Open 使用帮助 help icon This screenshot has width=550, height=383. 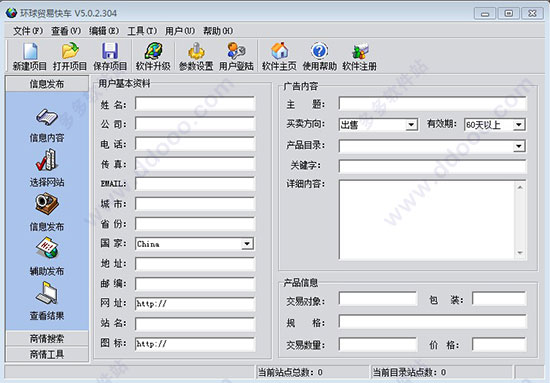point(320,51)
